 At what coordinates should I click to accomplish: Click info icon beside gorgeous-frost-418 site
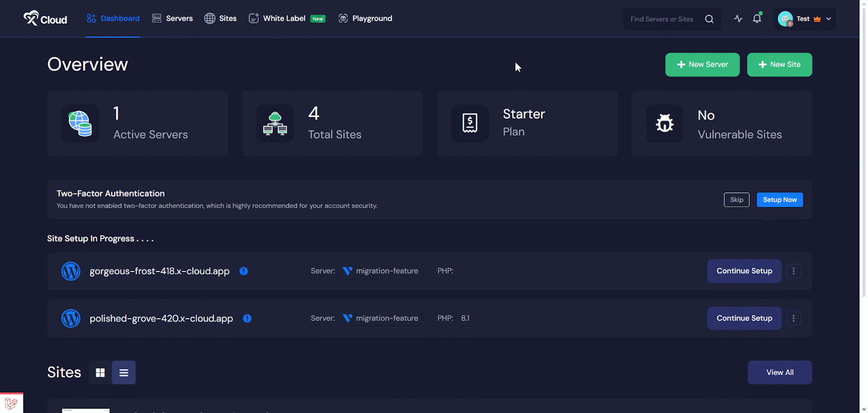pyautogui.click(x=244, y=271)
